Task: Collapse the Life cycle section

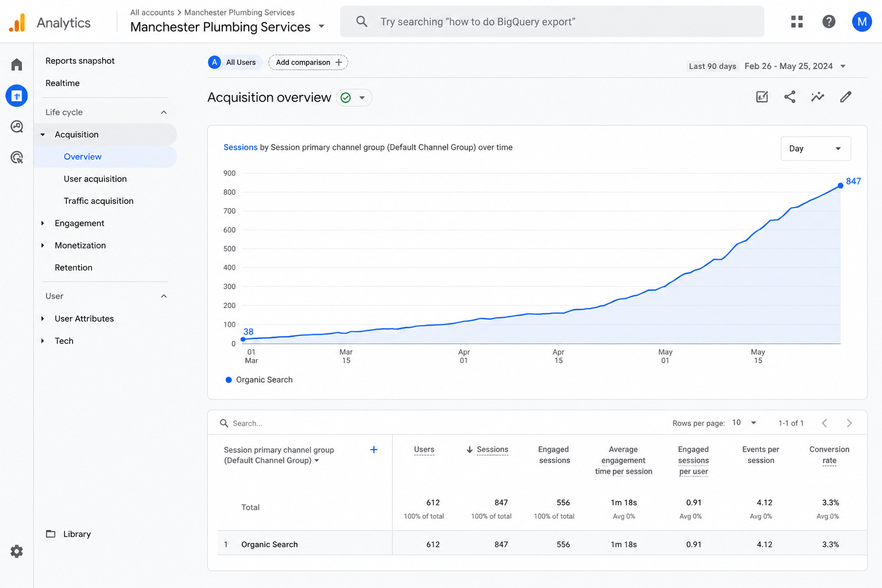Action: coord(164,113)
